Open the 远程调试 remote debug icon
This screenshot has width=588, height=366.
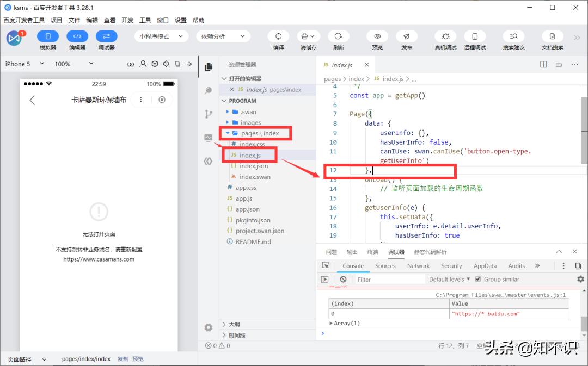[475, 36]
